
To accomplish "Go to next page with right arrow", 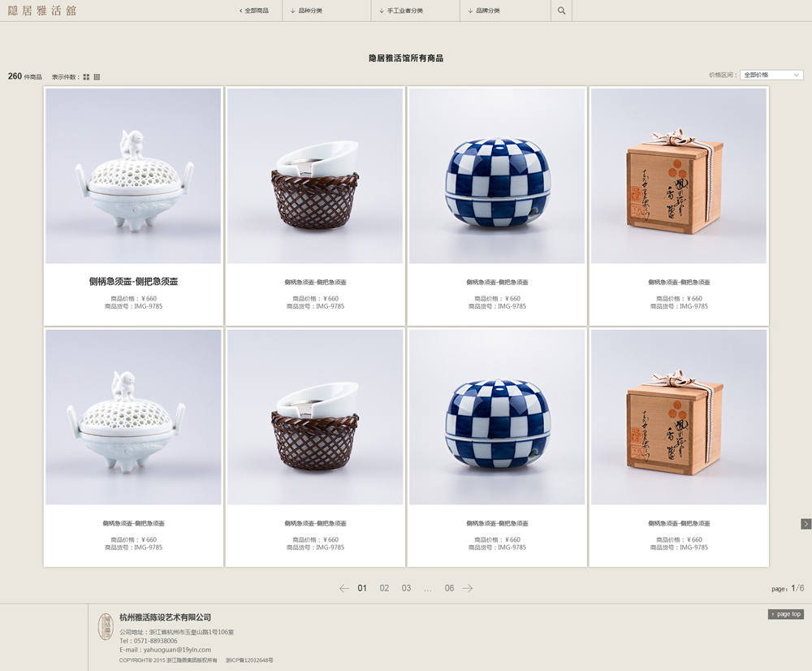I will pyautogui.click(x=468, y=588).
